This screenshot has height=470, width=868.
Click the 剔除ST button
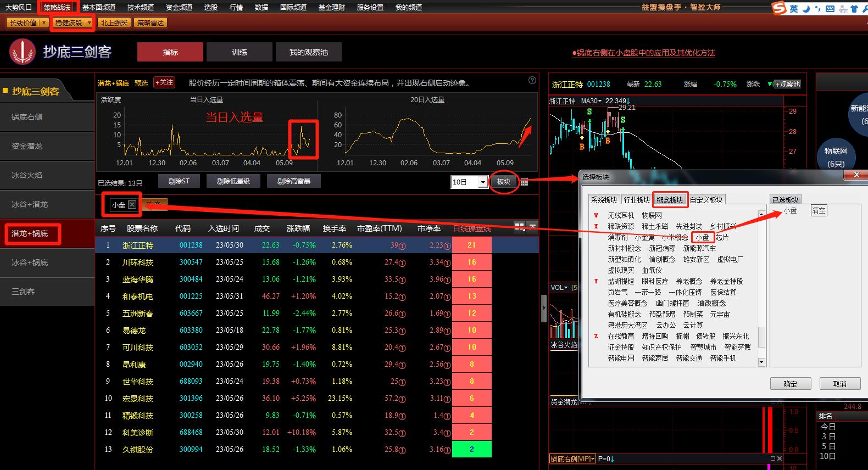point(179,181)
